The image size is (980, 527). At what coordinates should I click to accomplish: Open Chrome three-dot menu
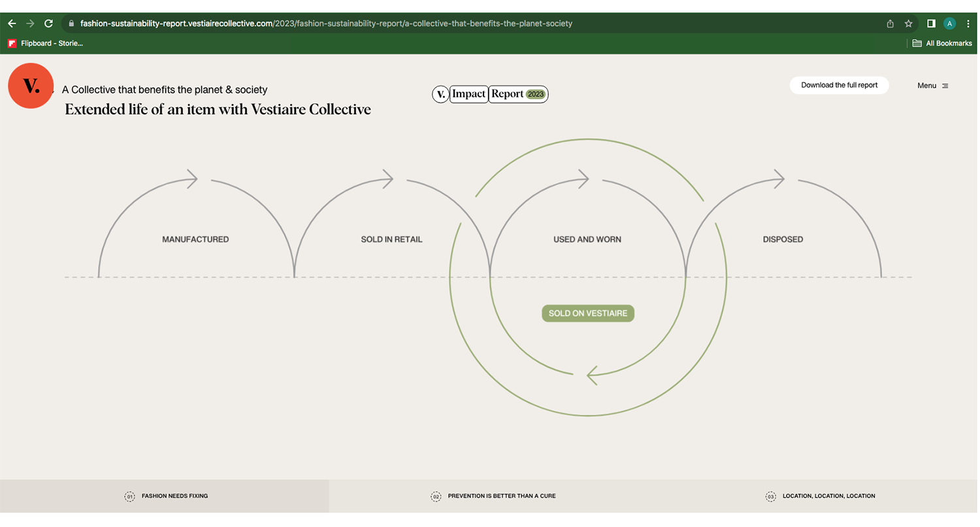(x=968, y=24)
